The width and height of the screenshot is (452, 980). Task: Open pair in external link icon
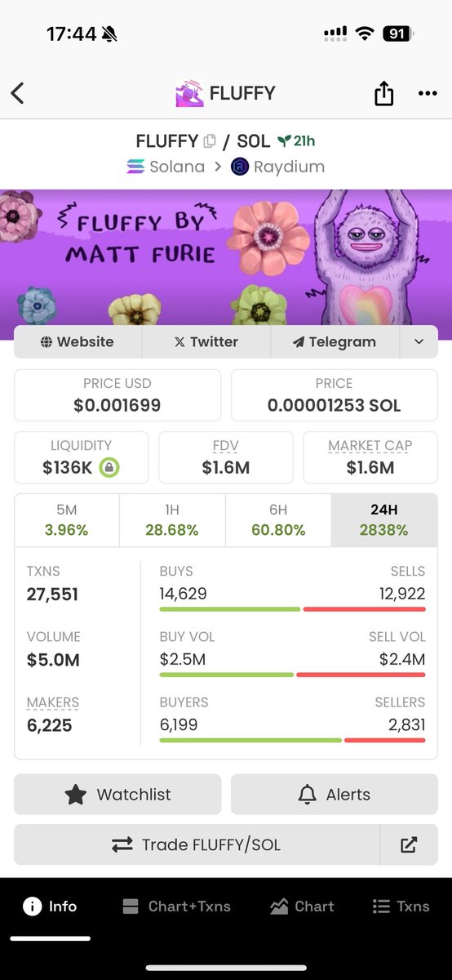pyautogui.click(x=409, y=845)
